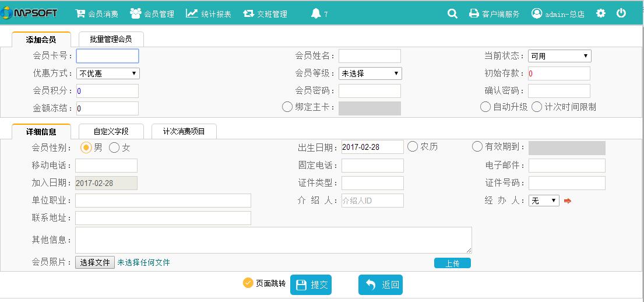Toggle the 页面跳转 checkbox
Image resolution: width=644 pixels, height=302 pixels.
pyautogui.click(x=248, y=283)
